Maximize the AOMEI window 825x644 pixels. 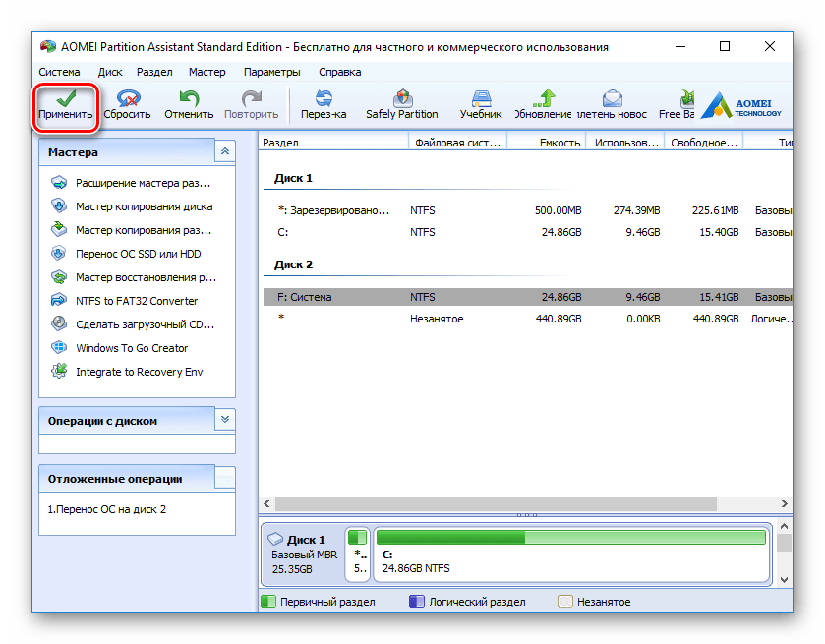pos(725,47)
